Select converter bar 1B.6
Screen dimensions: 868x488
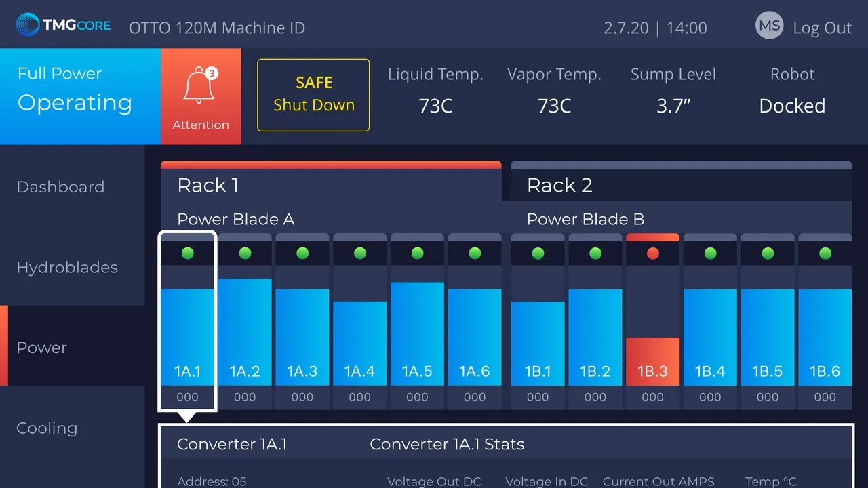pos(825,338)
